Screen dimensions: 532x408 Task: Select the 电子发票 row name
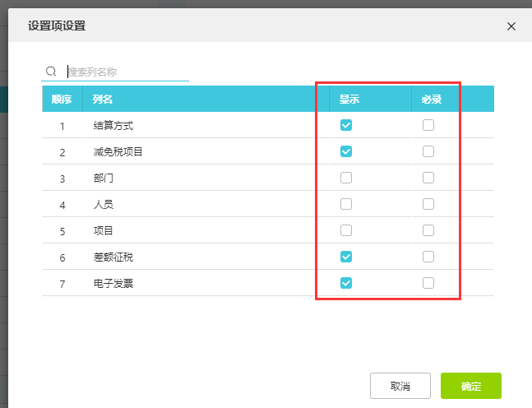click(113, 284)
